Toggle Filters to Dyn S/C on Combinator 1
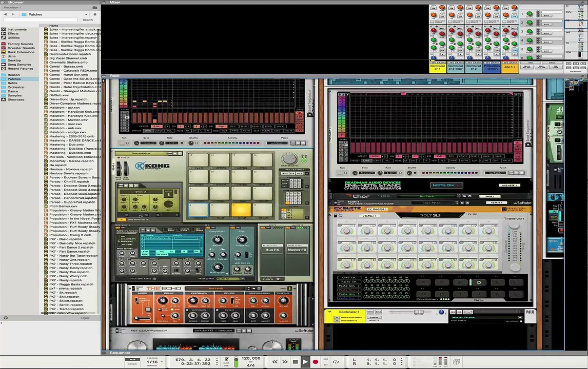Viewport: 588px width, 369px height. point(433,22)
